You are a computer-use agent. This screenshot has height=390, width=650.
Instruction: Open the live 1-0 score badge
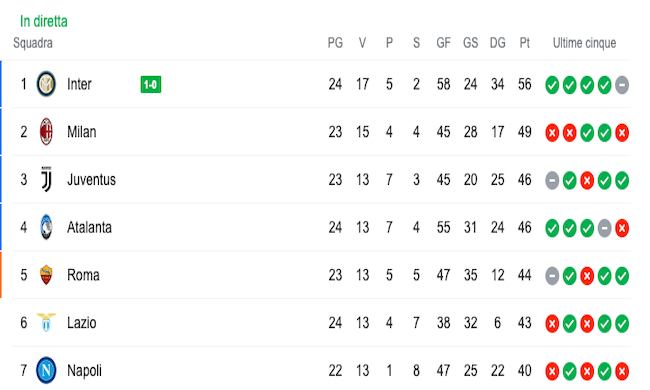coord(151,85)
